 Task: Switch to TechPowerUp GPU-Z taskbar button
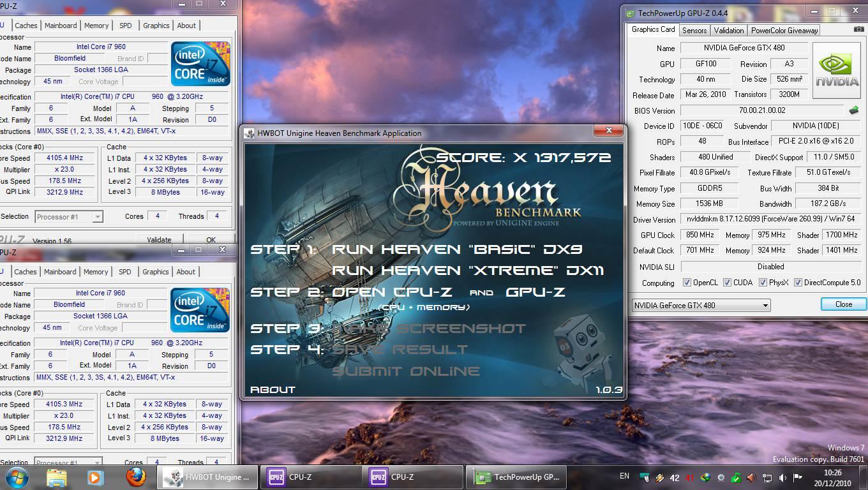(516, 477)
